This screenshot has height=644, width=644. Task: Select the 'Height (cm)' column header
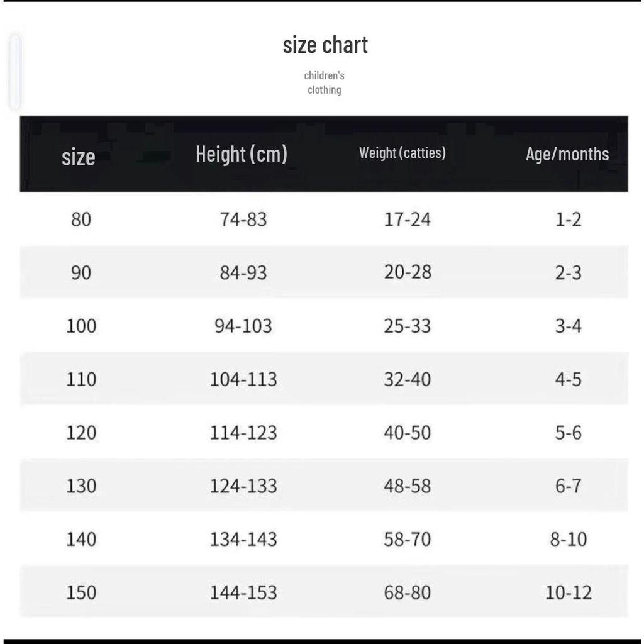click(x=241, y=155)
